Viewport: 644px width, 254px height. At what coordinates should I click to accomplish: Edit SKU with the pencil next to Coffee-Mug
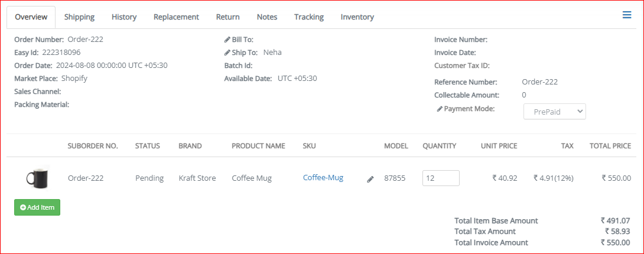370,179
